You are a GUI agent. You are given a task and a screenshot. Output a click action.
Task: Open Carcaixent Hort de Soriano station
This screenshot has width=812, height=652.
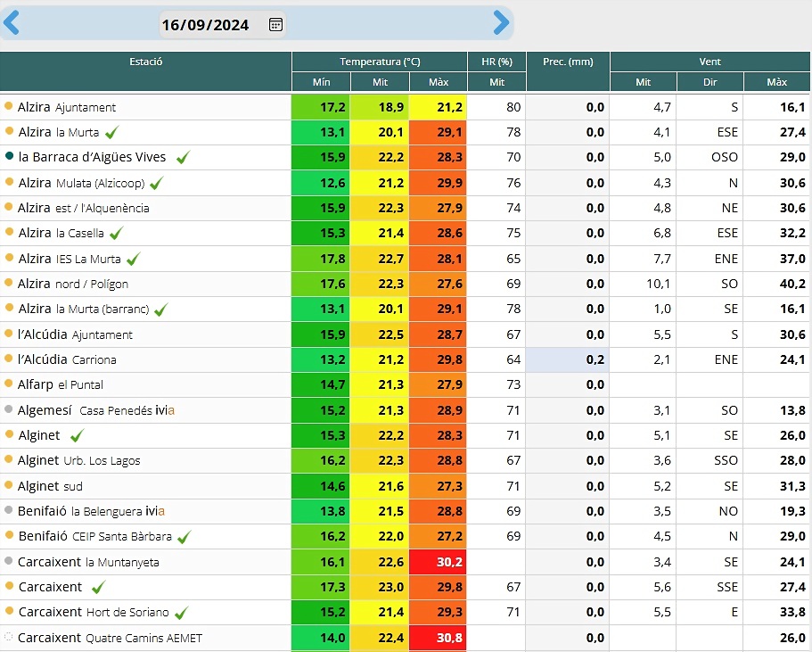point(94,612)
